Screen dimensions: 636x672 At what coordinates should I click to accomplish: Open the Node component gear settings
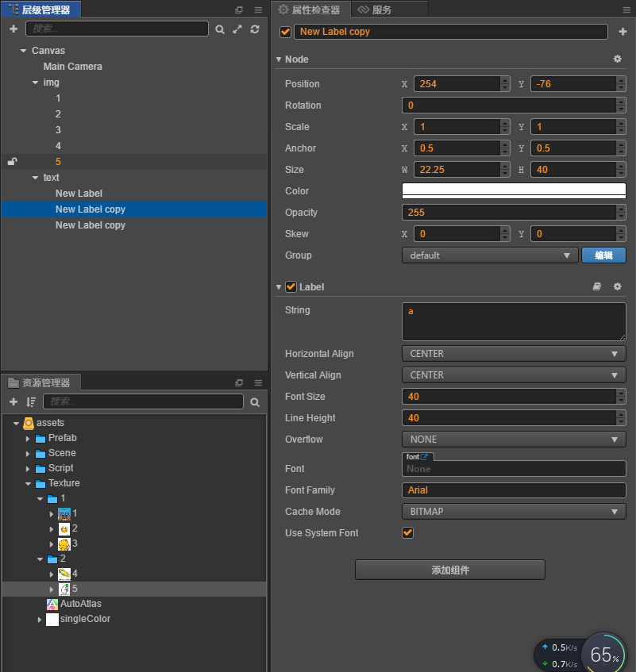coord(617,59)
